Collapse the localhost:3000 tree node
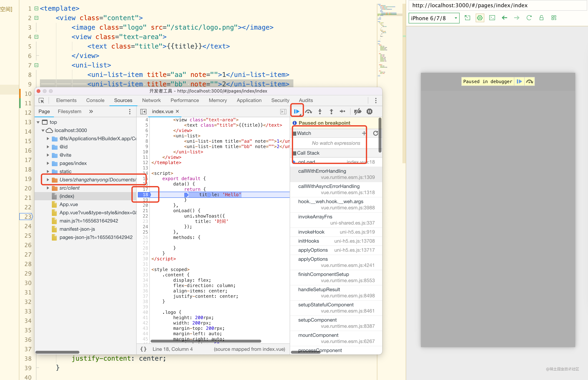588x380 pixels. (43, 130)
